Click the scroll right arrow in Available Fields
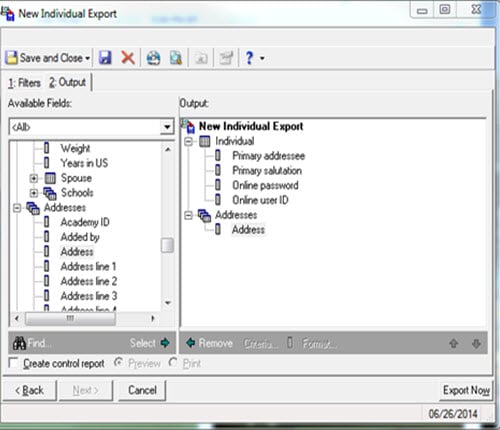This screenshot has width=500, height=430. tap(153, 318)
